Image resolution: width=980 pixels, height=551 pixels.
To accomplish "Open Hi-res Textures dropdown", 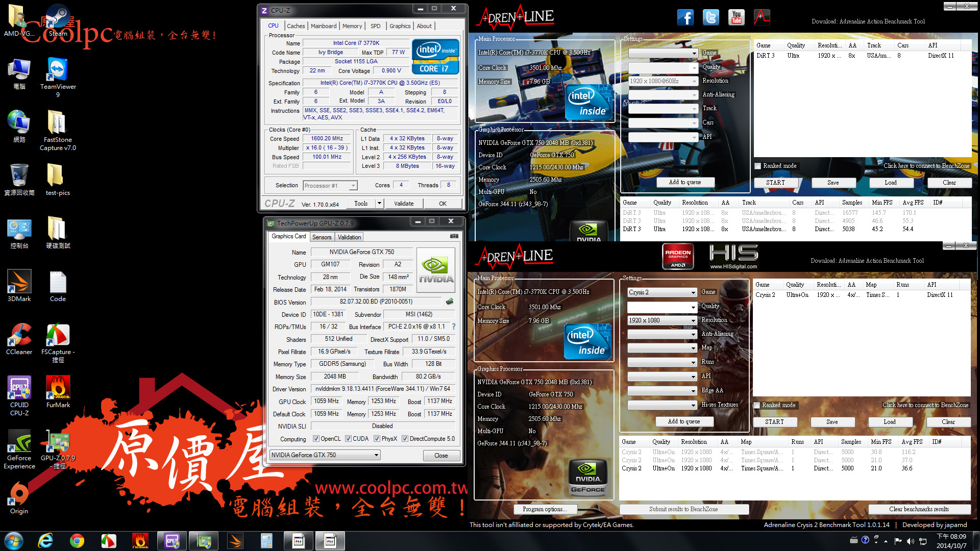I will pos(662,405).
